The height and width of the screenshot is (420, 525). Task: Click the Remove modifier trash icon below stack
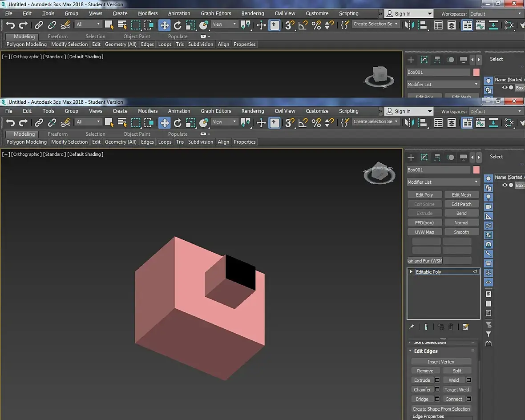tap(451, 327)
